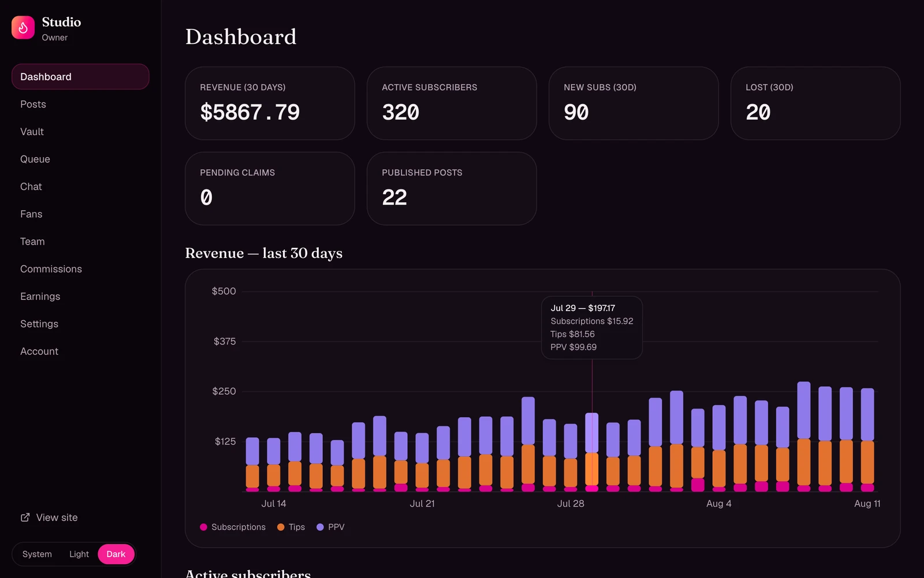Toggle Tips series in chart legend
The width and height of the screenshot is (924, 578).
tap(291, 527)
